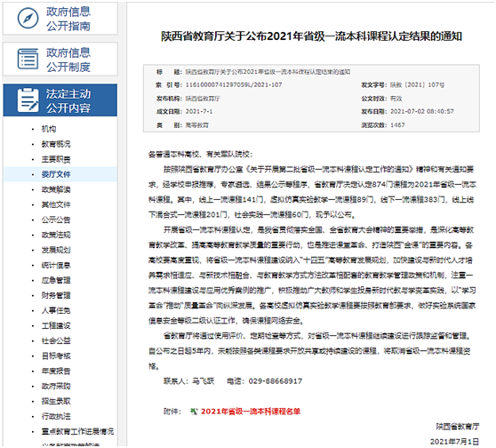
Task: Click the document-edit icon in 法定主动公开内容
Action: tap(28, 100)
